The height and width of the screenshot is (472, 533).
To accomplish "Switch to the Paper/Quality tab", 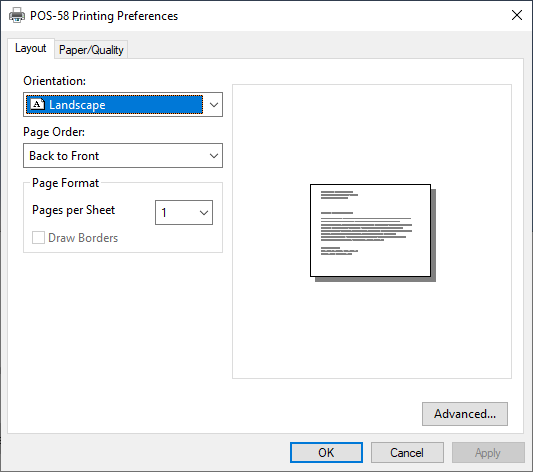I will pyautogui.click(x=91, y=50).
